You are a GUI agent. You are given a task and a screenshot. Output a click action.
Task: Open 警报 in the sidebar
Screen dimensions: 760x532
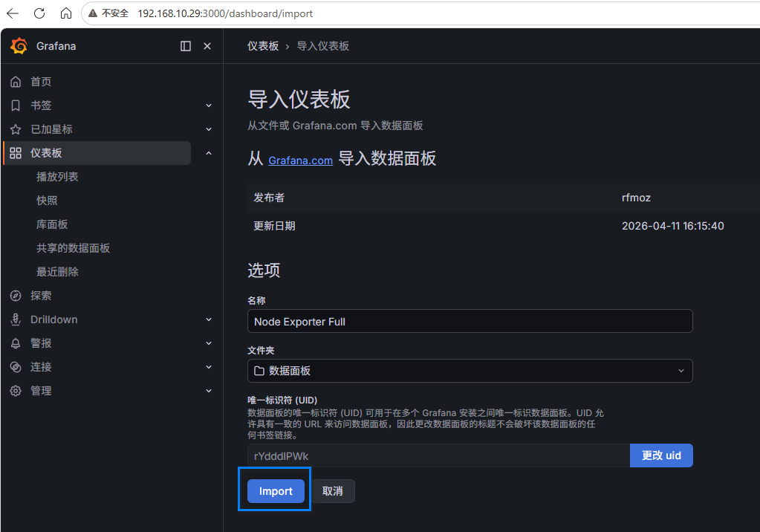pyautogui.click(x=41, y=343)
